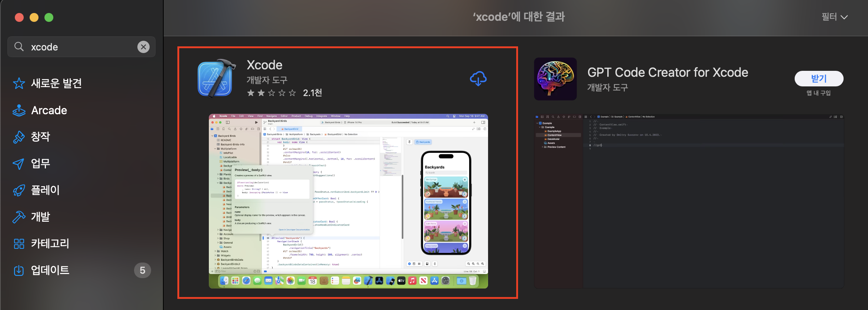
Task: Click the xcode search input field
Action: pos(81,47)
